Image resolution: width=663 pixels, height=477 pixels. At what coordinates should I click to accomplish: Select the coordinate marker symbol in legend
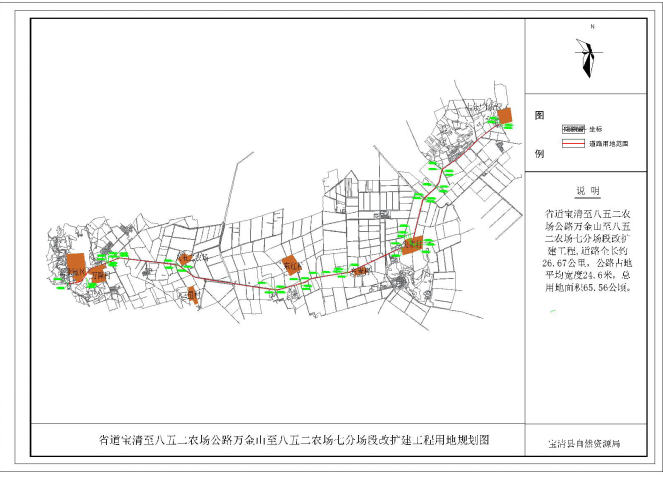point(574,129)
